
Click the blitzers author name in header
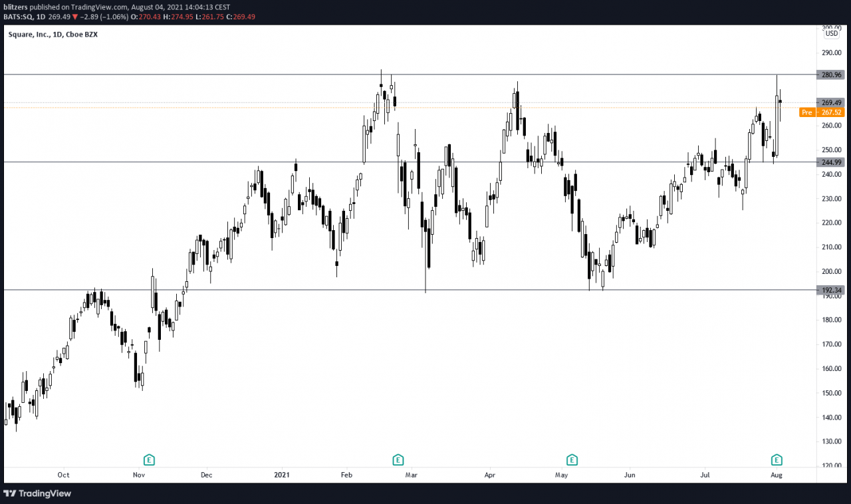pos(17,7)
